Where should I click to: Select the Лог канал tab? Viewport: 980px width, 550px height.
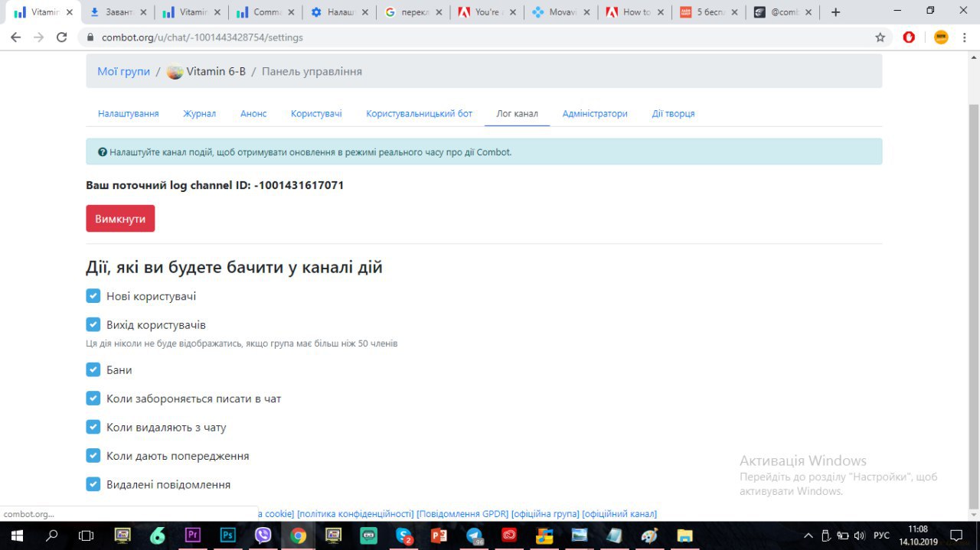(518, 113)
